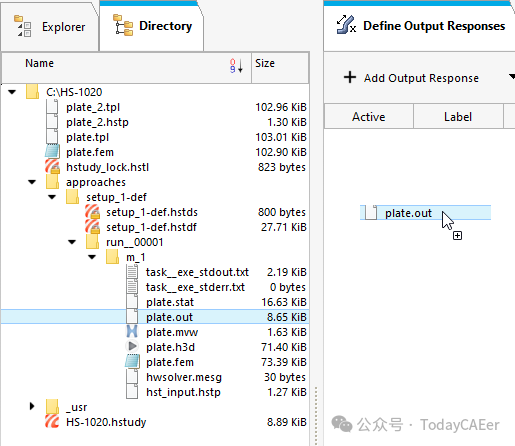
Task: Click the plate.h3d player icon
Action: click(132, 346)
